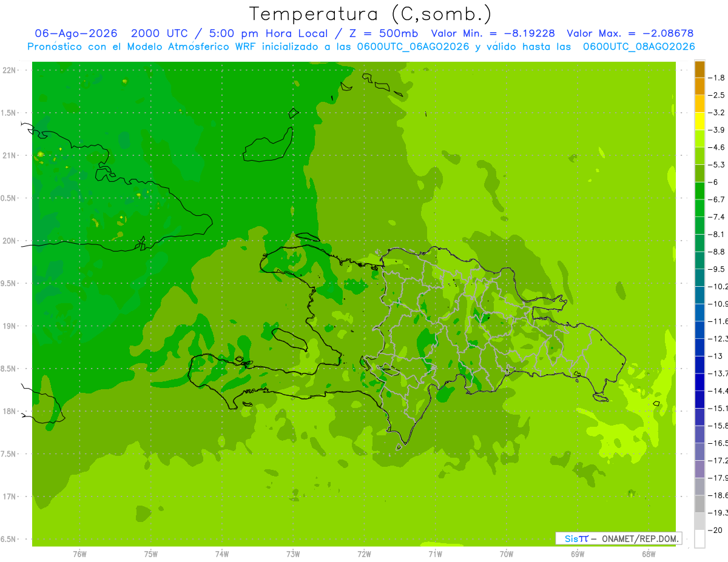Screen dimensions: 728x562
Task: Click the '20N' latitude label
Action: pyautogui.click(x=10, y=241)
